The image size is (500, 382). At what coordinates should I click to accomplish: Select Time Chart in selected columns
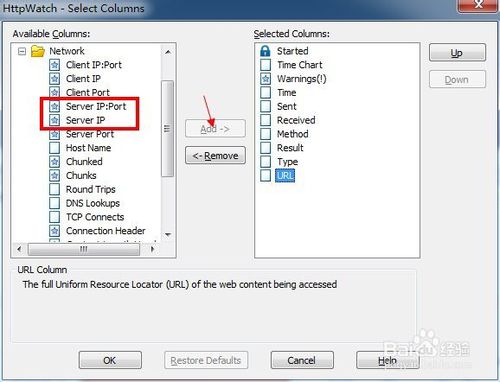point(300,65)
